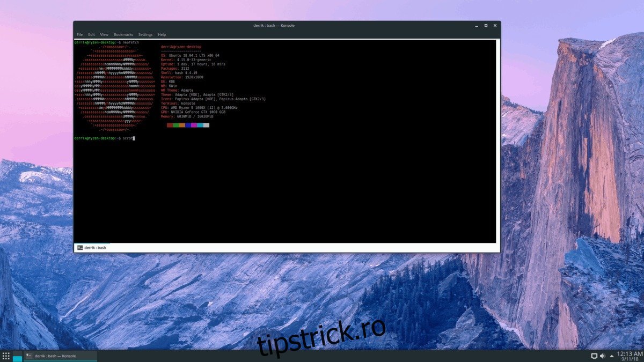Click the red color swatch in the neofetch output
The image size is (644, 362).
click(x=170, y=125)
